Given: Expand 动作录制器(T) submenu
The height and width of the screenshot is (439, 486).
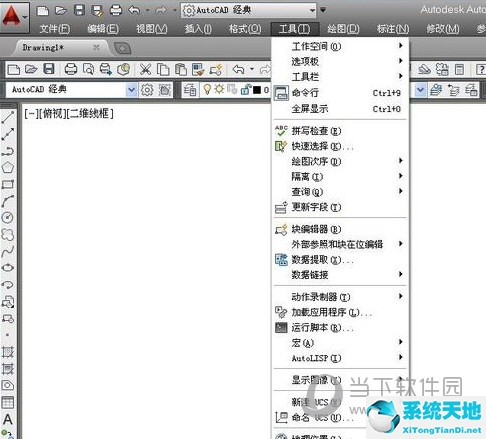Looking at the screenshot, I should point(340,297).
